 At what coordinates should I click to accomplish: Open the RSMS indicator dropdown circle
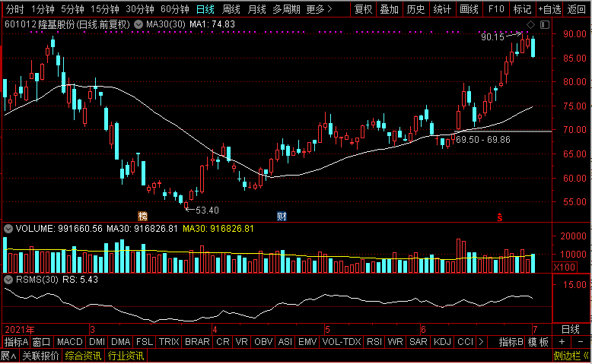click(8, 280)
